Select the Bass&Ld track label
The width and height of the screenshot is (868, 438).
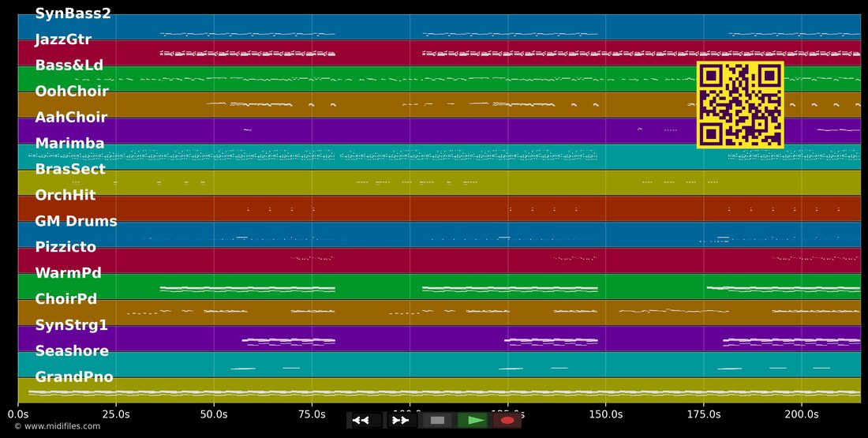pos(69,66)
